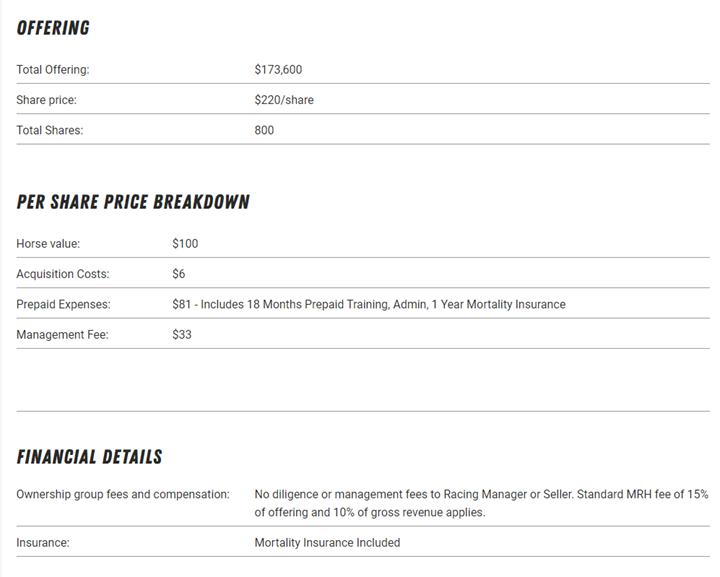Click the Standard MRH fee description text

point(481,503)
